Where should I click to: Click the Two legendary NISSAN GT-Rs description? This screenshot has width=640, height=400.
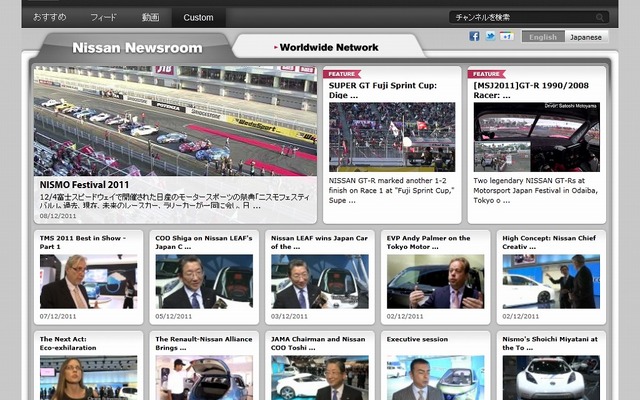click(536, 190)
